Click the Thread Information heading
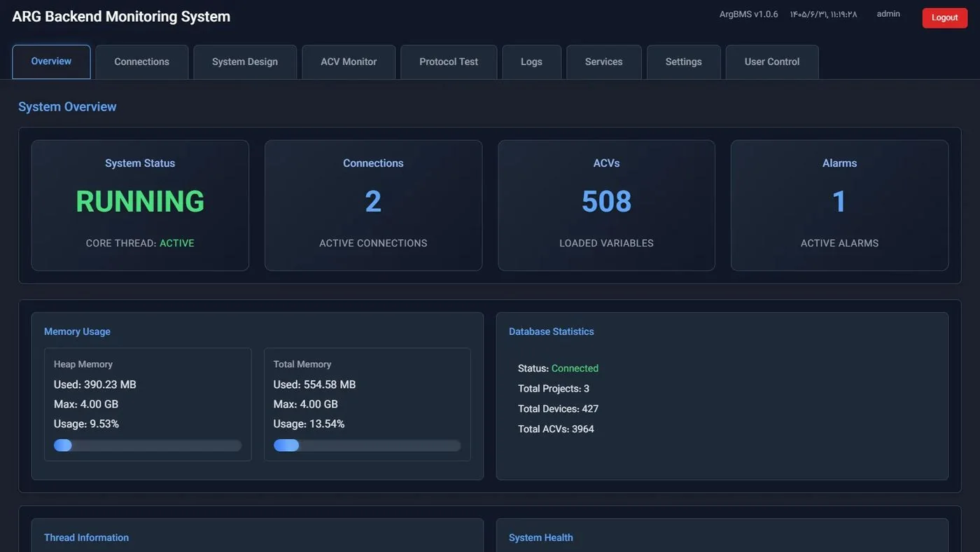980x552 pixels. tap(86, 537)
